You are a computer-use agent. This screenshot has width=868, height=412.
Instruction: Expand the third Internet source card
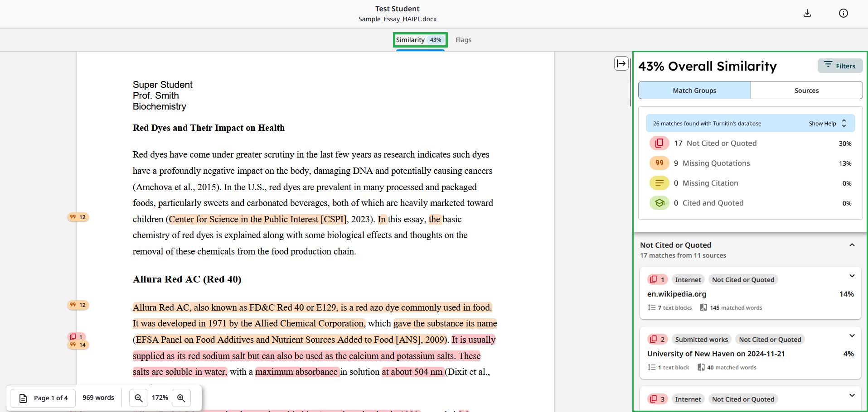(x=852, y=396)
